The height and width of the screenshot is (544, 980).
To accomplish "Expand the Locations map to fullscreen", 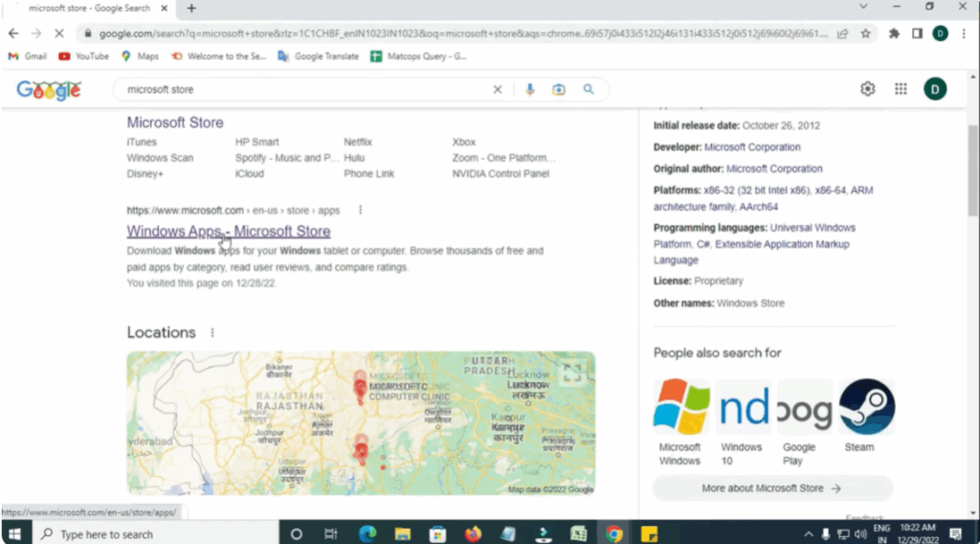I will pyautogui.click(x=572, y=374).
